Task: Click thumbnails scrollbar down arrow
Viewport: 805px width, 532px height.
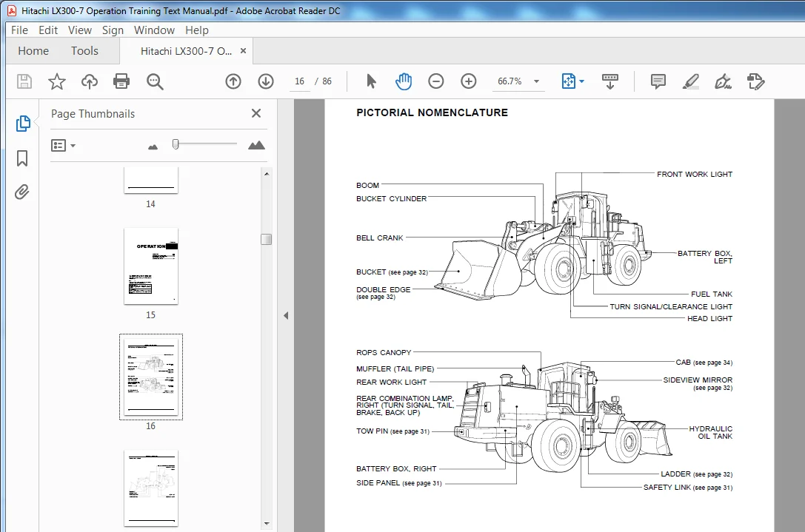Action: click(x=267, y=524)
